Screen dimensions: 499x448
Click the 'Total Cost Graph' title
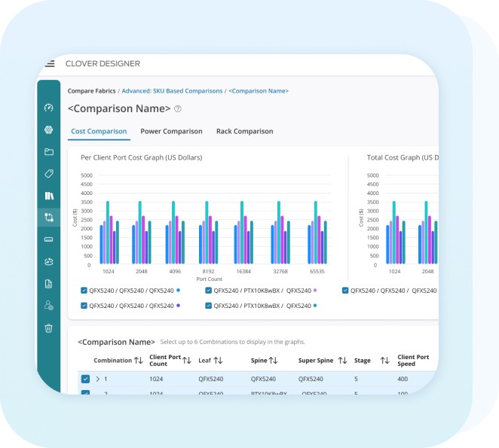coord(403,157)
